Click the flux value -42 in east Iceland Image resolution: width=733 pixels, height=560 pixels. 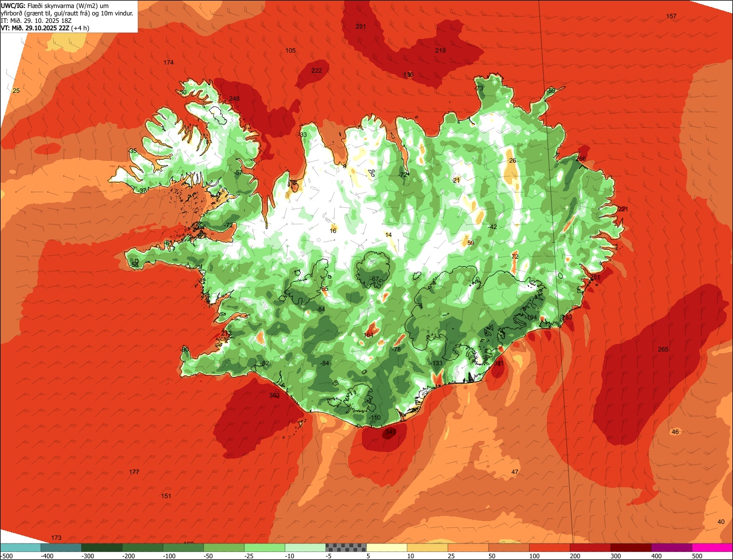point(491,227)
